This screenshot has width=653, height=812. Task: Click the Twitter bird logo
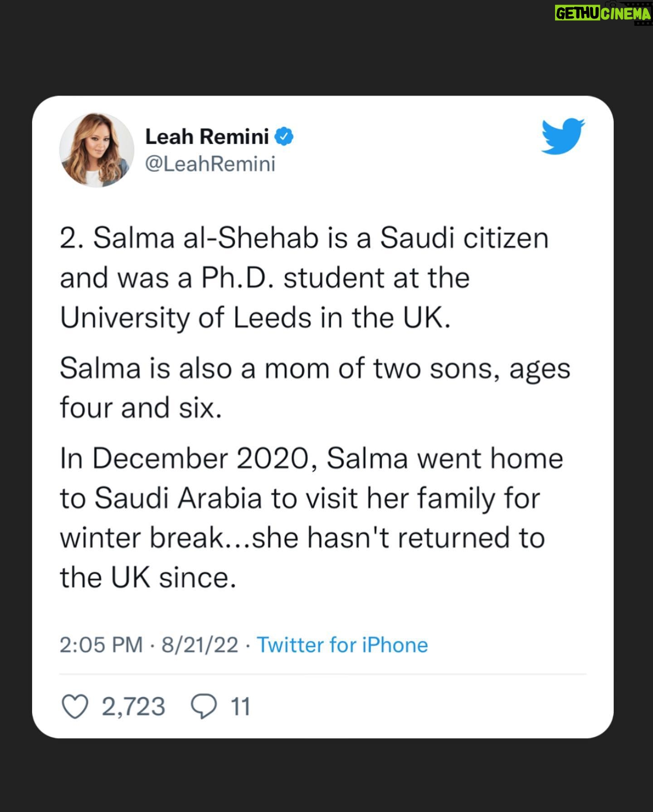(563, 136)
